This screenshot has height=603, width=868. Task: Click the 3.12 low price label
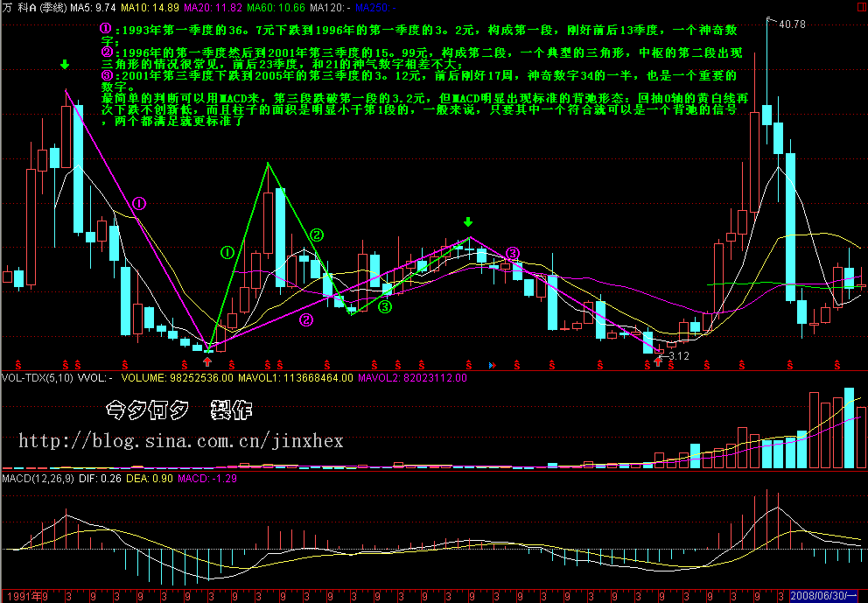point(678,356)
